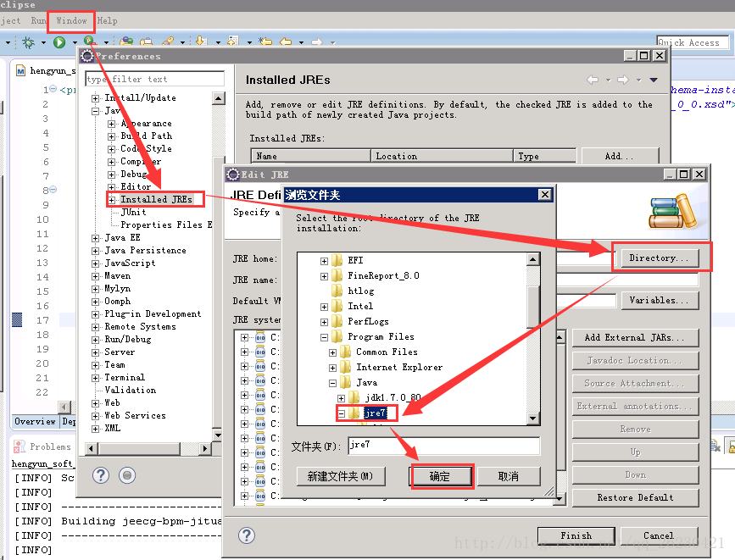The height and width of the screenshot is (560, 735).
Task: Click the 确定 confirm button
Action: click(x=440, y=476)
